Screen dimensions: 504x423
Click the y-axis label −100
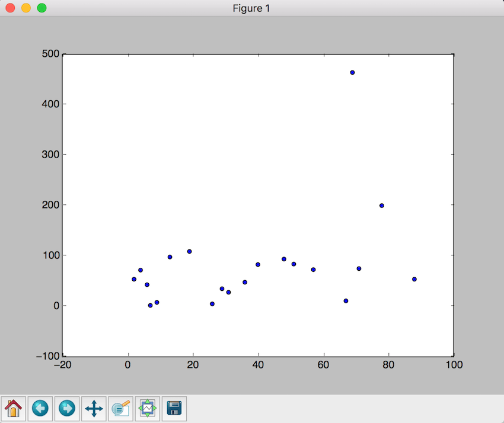48,356
